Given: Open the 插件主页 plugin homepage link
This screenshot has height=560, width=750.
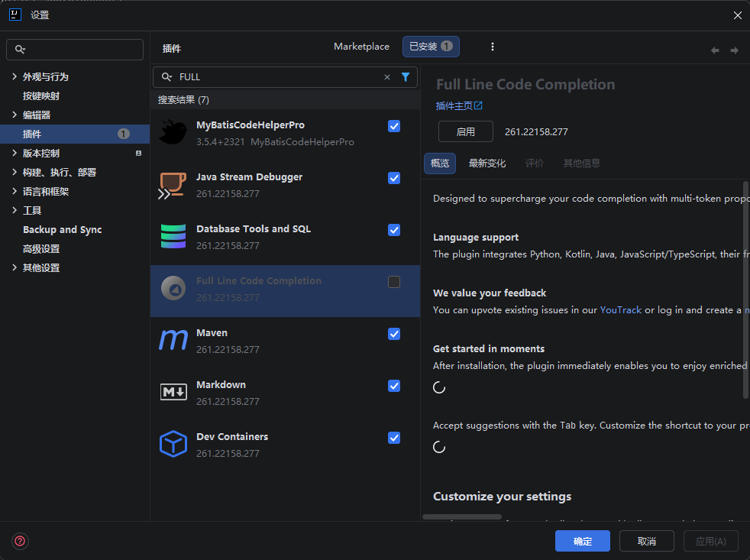Looking at the screenshot, I should (x=459, y=105).
